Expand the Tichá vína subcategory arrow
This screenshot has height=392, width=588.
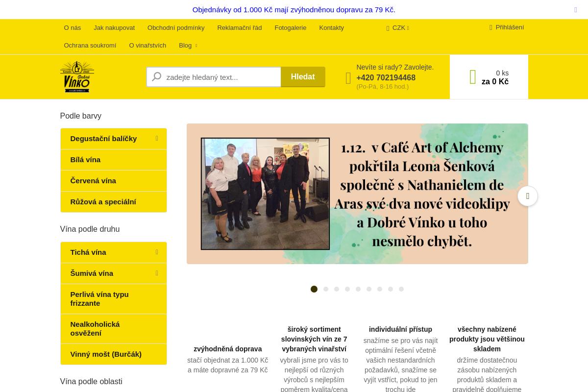(x=157, y=252)
